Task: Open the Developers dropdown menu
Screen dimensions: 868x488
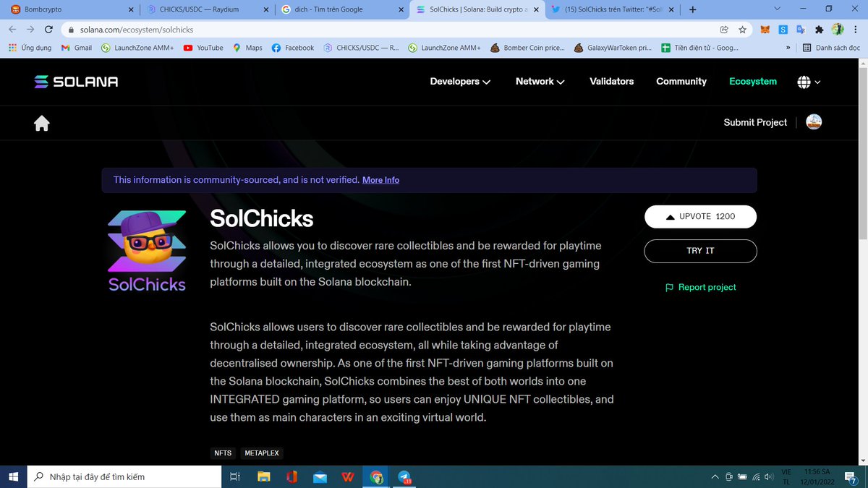Action: coord(459,82)
